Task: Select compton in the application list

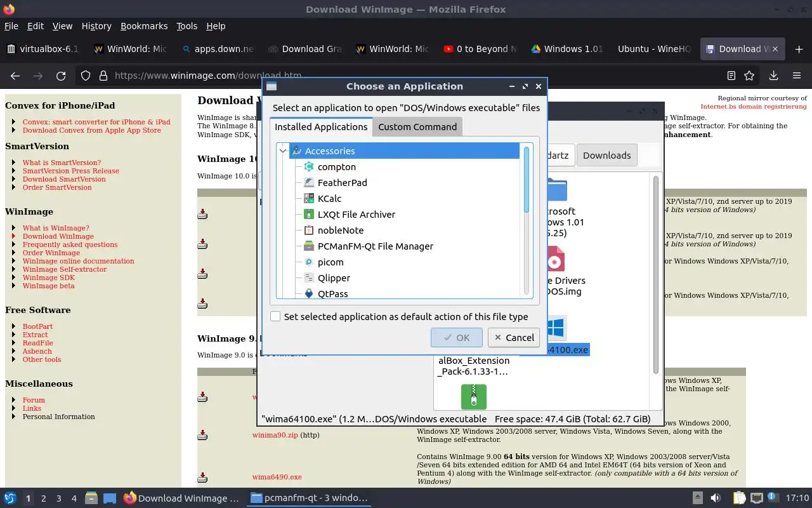Action: (x=336, y=167)
